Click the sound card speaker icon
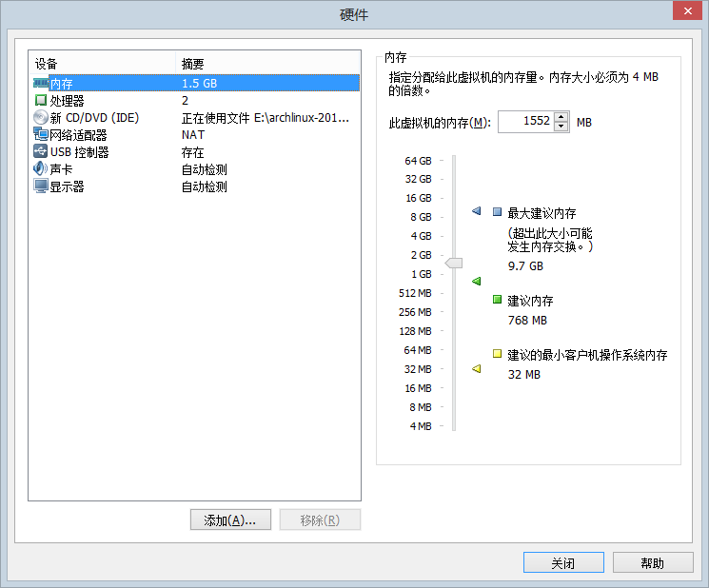The image size is (709, 588). 40,168
